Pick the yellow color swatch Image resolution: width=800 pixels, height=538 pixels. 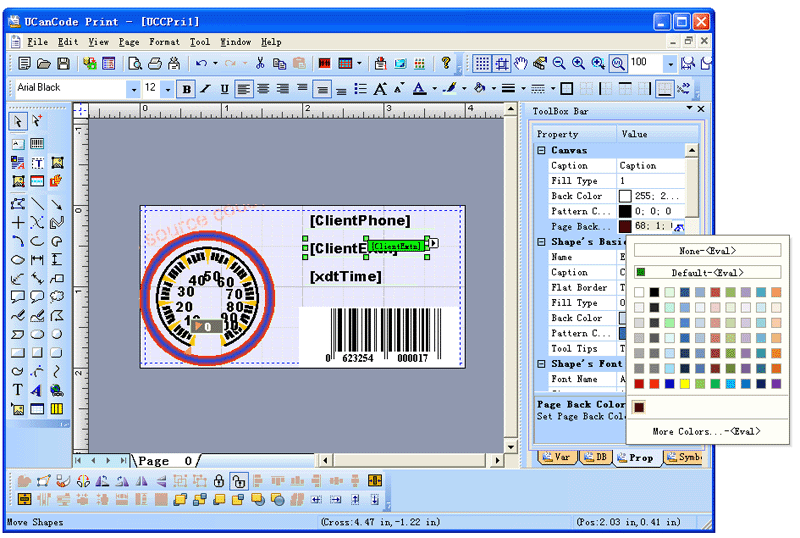[x=685, y=384]
